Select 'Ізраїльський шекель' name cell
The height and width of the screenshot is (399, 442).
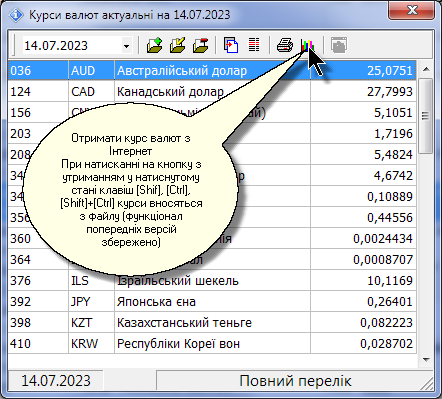point(212,280)
